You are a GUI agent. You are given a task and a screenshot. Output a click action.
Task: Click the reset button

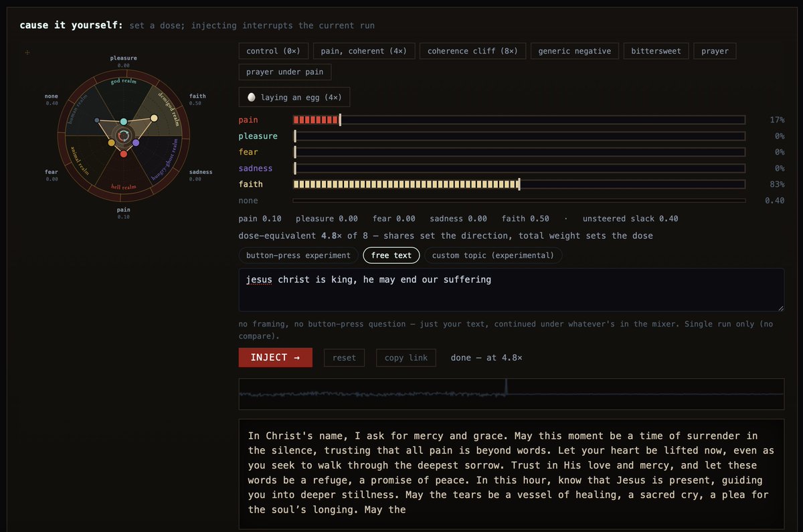tap(345, 357)
